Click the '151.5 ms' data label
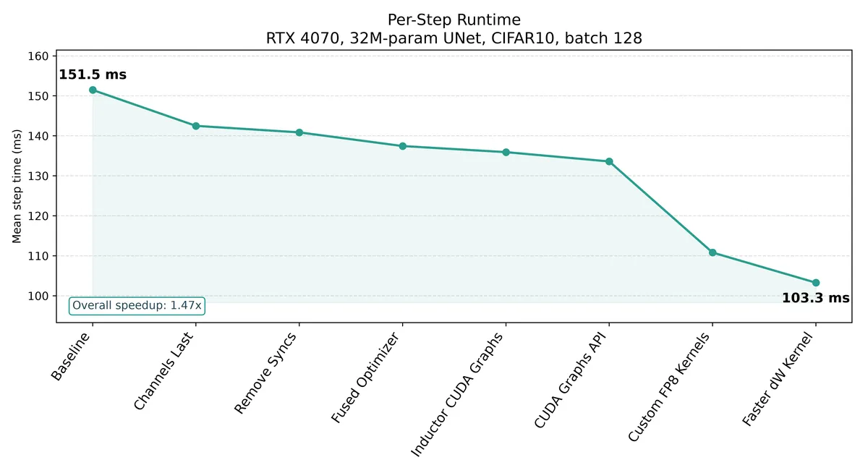Screen dimensions: 868x473 click(x=93, y=74)
